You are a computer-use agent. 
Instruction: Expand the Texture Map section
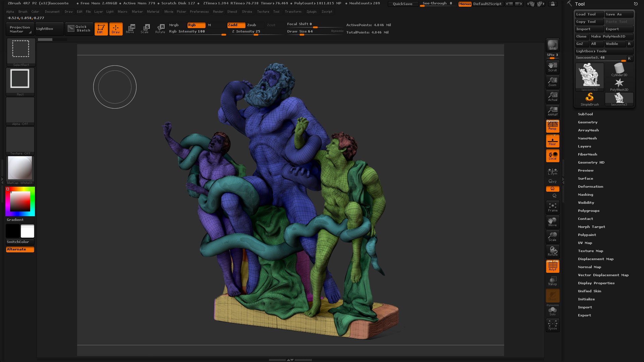tap(590, 251)
